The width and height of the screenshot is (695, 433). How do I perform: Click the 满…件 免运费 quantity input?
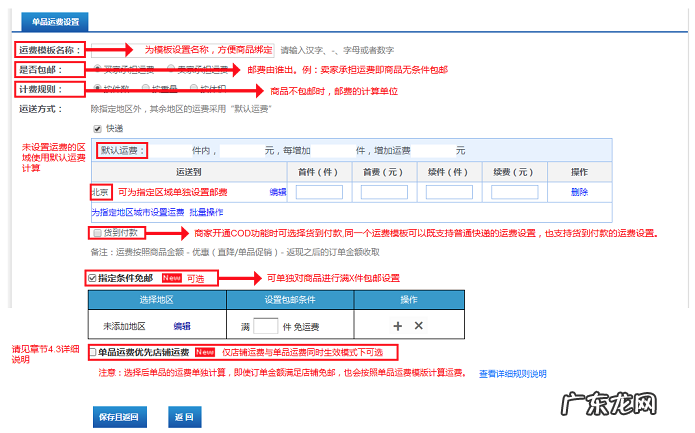pyautogui.click(x=266, y=327)
